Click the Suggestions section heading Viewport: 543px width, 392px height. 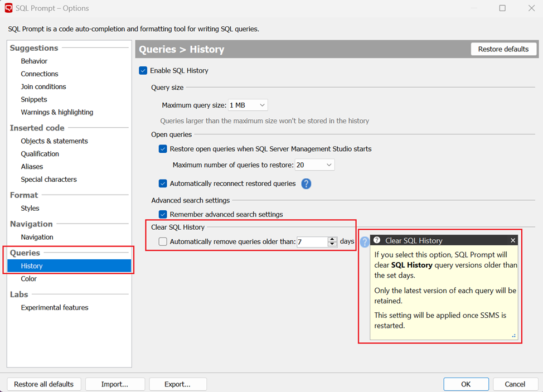tap(34, 48)
